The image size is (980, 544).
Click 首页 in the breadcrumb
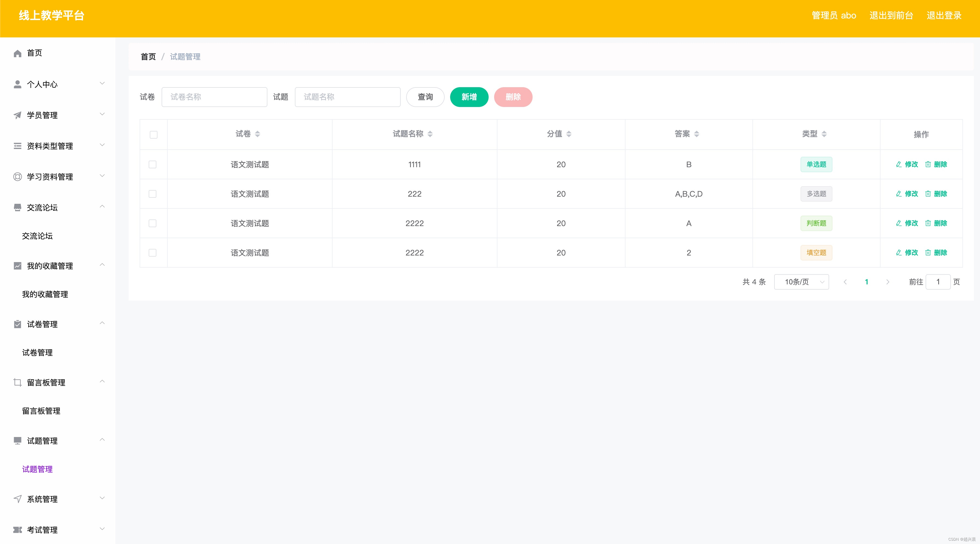pos(148,57)
